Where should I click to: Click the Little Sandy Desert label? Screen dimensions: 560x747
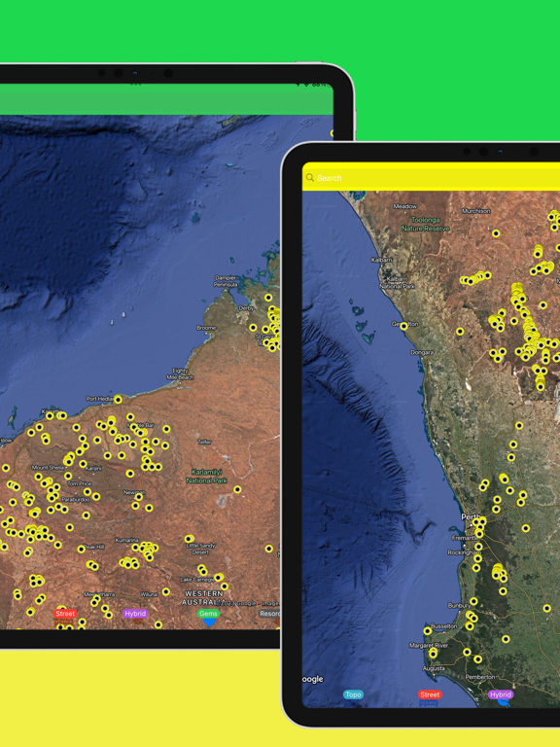point(200,549)
